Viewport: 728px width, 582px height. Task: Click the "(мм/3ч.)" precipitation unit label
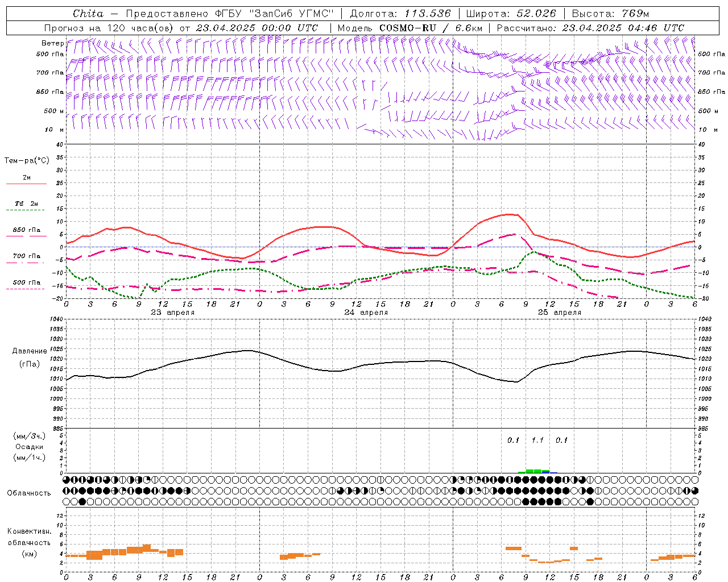(30, 436)
